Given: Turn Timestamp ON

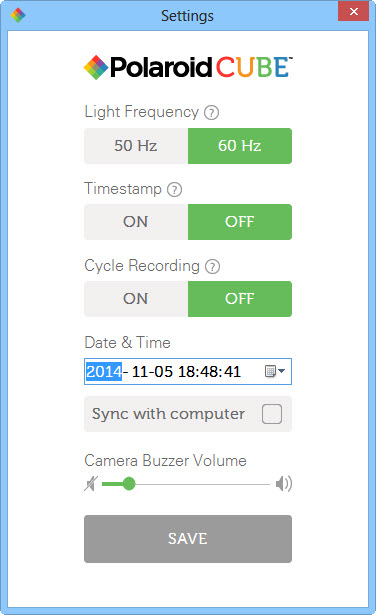Looking at the screenshot, I should pyautogui.click(x=136, y=222).
